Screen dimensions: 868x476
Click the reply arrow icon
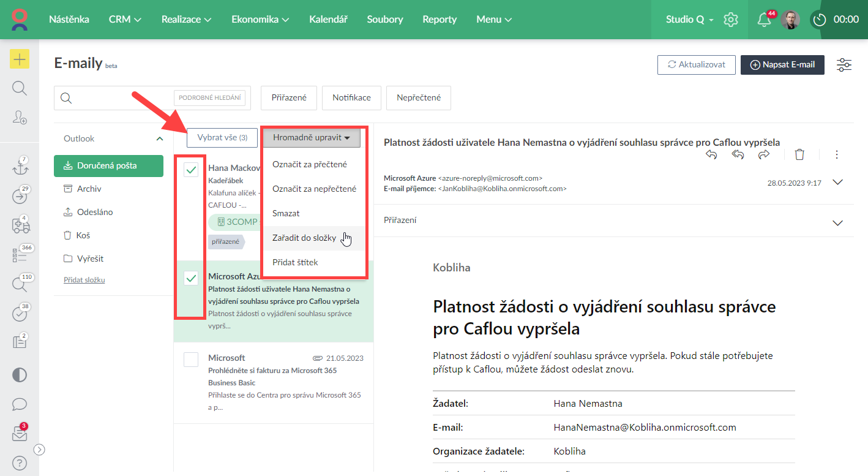coord(711,154)
